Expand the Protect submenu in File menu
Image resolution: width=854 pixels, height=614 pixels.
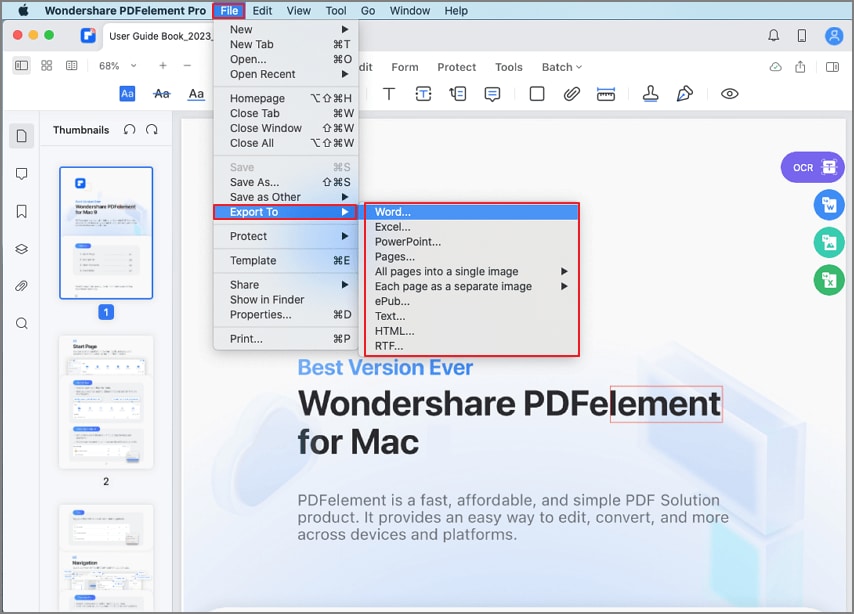click(286, 236)
